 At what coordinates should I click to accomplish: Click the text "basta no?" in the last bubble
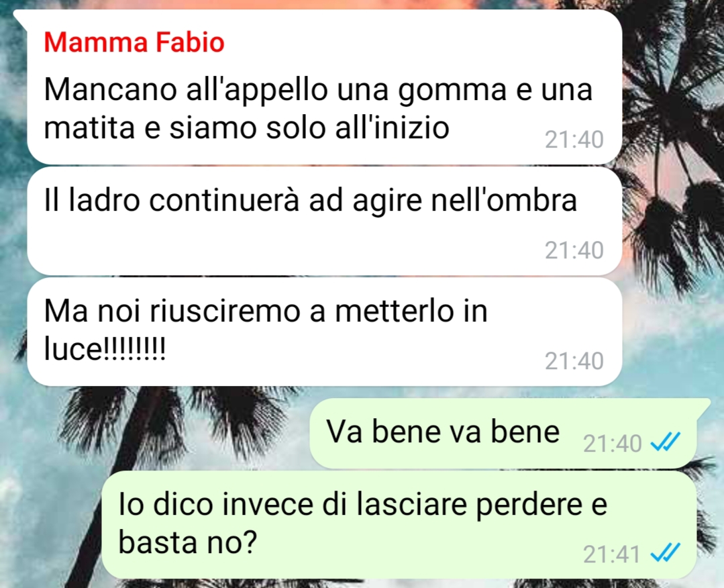point(187,542)
